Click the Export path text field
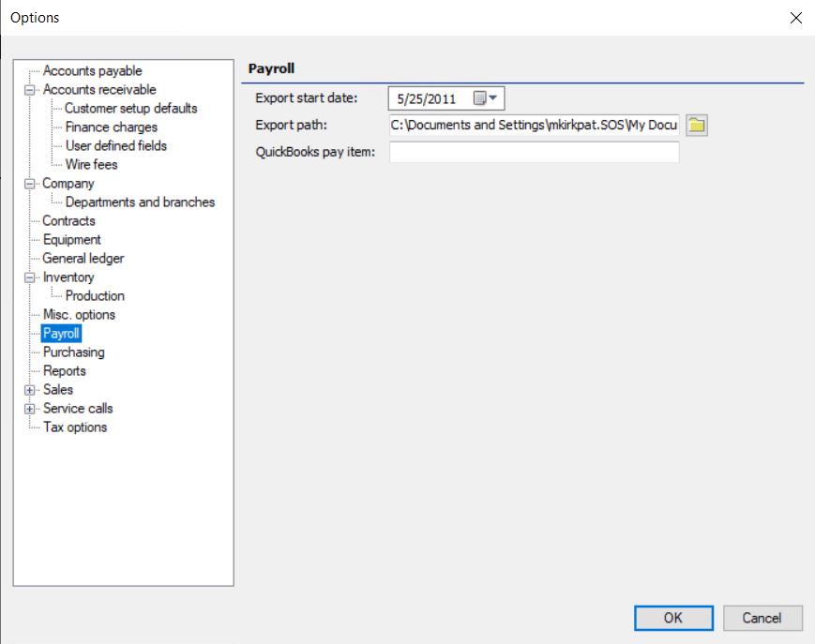The height and width of the screenshot is (644, 815). click(x=534, y=126)
